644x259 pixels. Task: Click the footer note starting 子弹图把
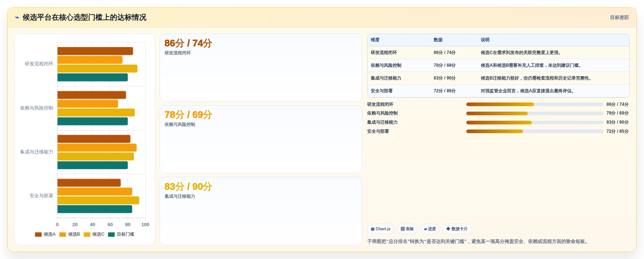tap(478, 241)
